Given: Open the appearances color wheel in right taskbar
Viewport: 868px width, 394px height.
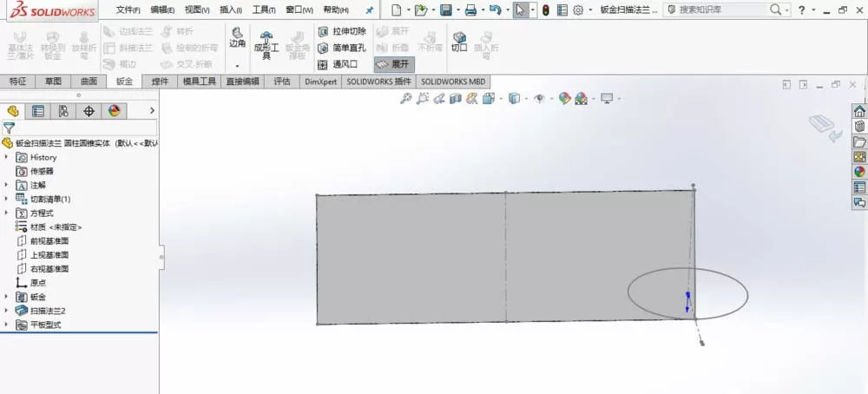Looking at the screenshot, I should 859,172.
